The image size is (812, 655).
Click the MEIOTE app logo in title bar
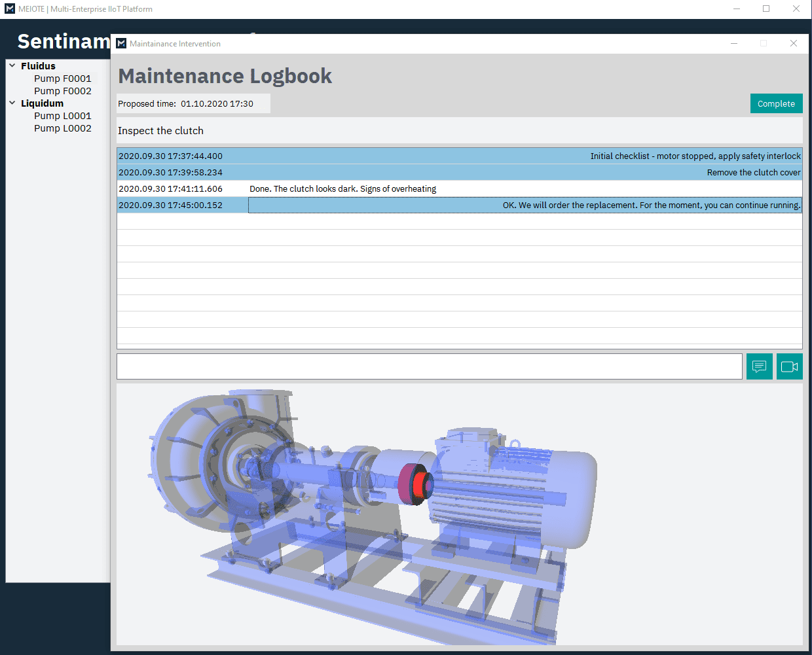9,9
